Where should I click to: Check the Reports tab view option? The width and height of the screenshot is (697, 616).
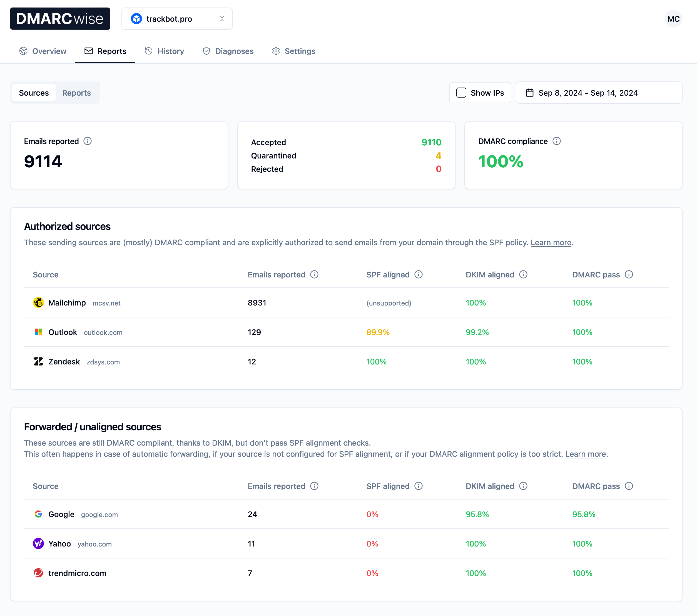(x=76, y=93)
